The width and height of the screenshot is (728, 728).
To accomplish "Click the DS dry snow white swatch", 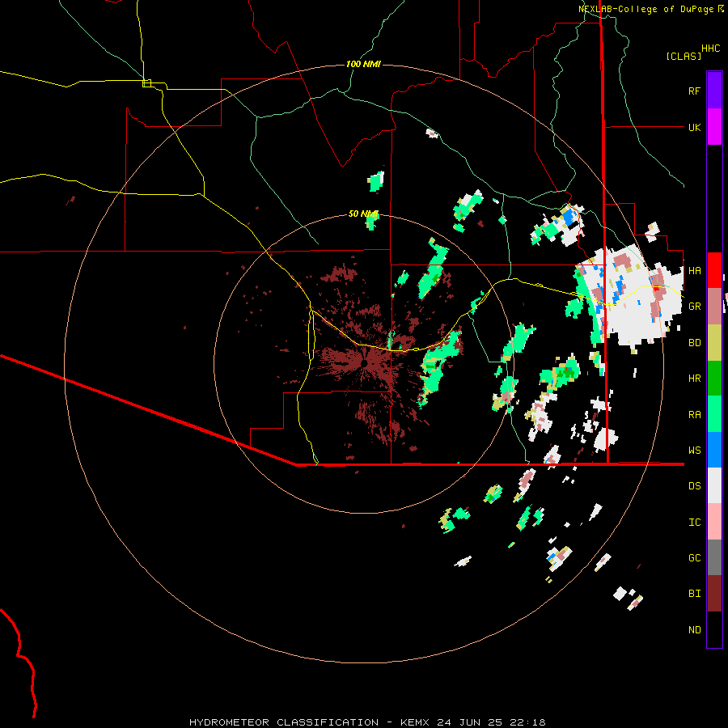I will pyautogui.click(x=714, y=485).
